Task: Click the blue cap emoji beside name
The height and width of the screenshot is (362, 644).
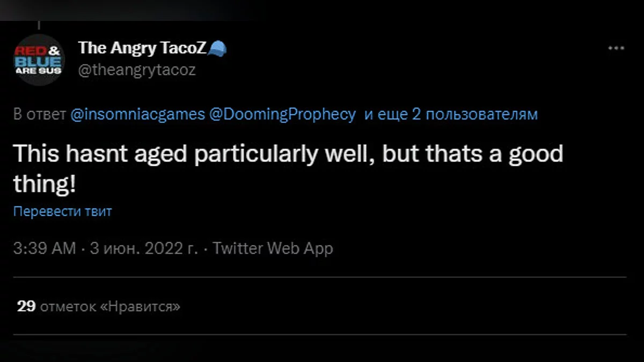Action: tap(217, 48)
